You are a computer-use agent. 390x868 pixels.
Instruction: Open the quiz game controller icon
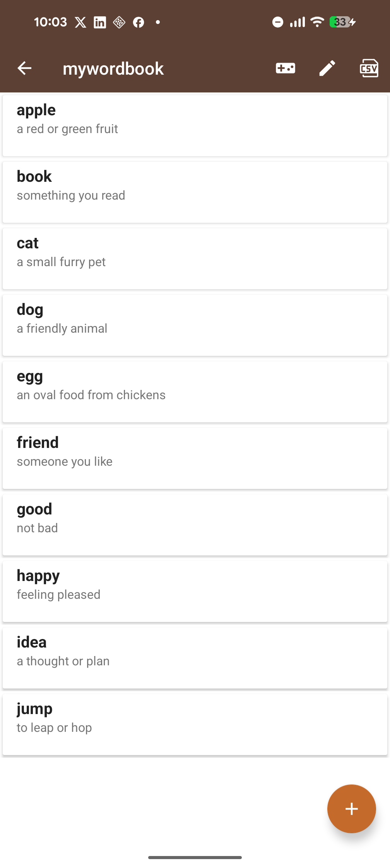point(286,68)
